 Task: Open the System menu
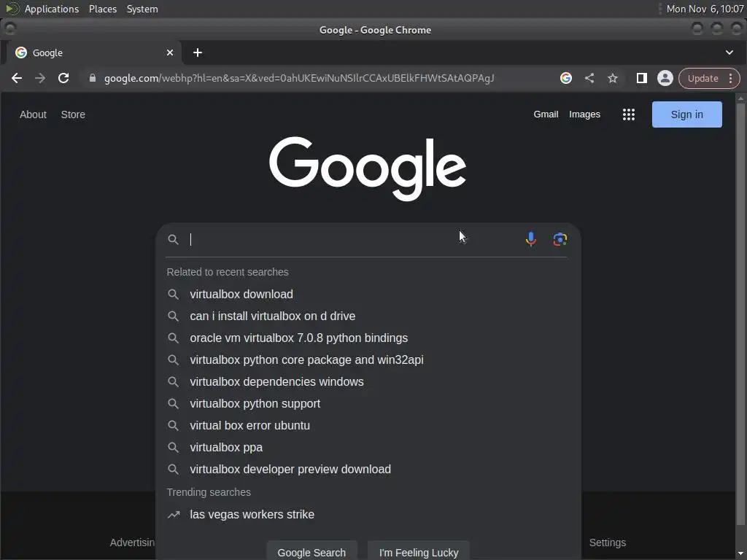coord(142,9)
